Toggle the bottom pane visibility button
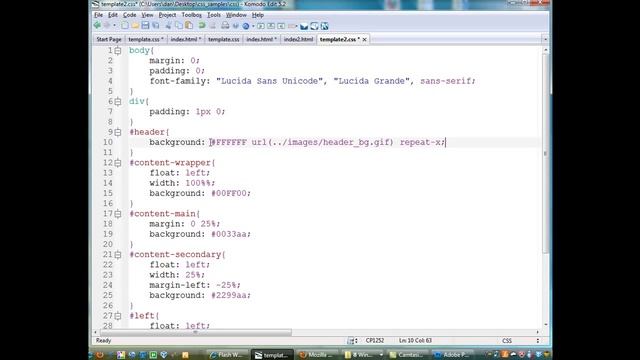The height and width of the screenshot is (360, 640). click(x=271, y=26)
